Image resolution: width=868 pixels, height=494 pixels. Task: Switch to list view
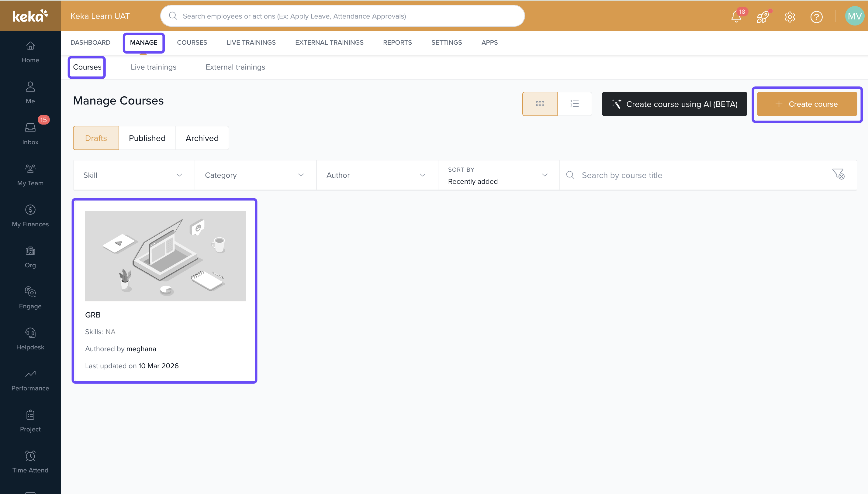click(x=574, y=104)
